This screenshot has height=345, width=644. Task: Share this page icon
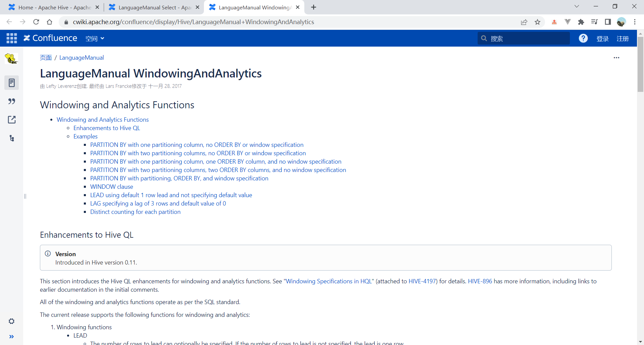click(524, 22)
